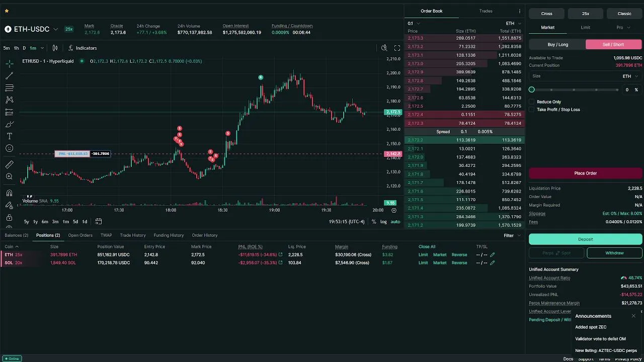Edit TP/SL pencil for SOL position

(493, 263)
